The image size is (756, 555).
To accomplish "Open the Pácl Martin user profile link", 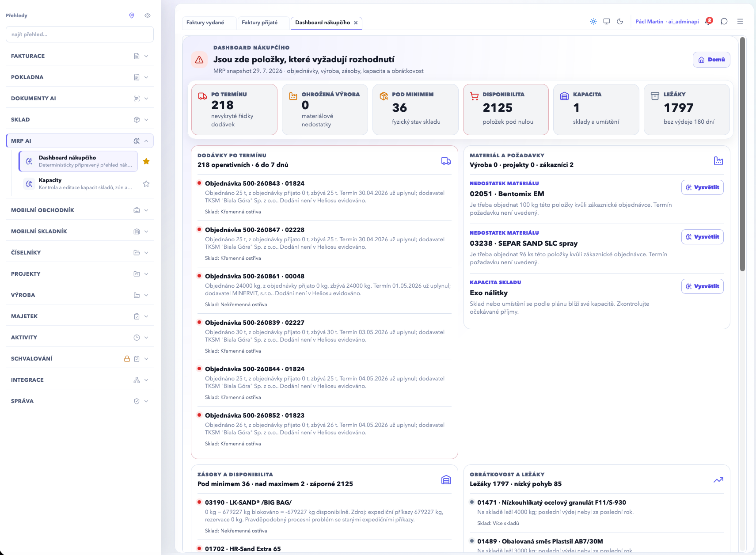I will (x=667, y=22).
